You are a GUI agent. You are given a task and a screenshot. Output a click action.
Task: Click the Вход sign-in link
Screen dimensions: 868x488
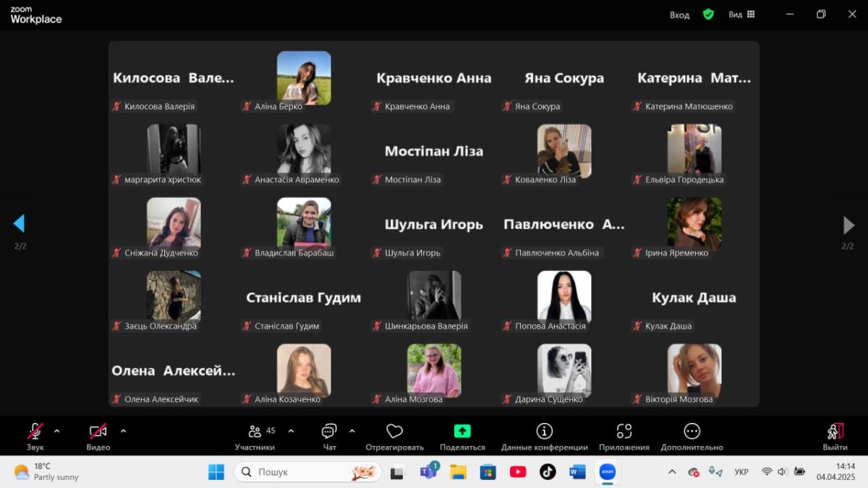coord(679,14)
